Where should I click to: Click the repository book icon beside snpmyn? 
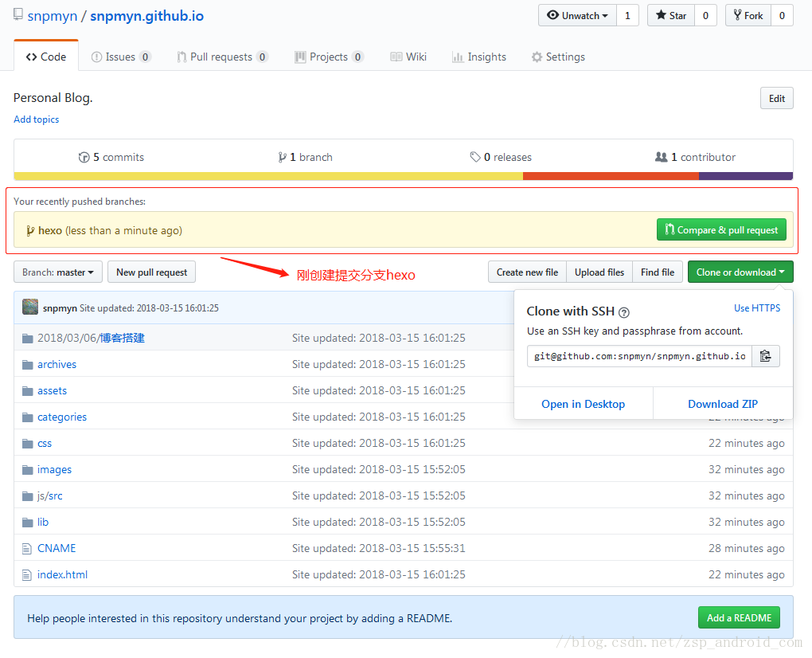18,15
